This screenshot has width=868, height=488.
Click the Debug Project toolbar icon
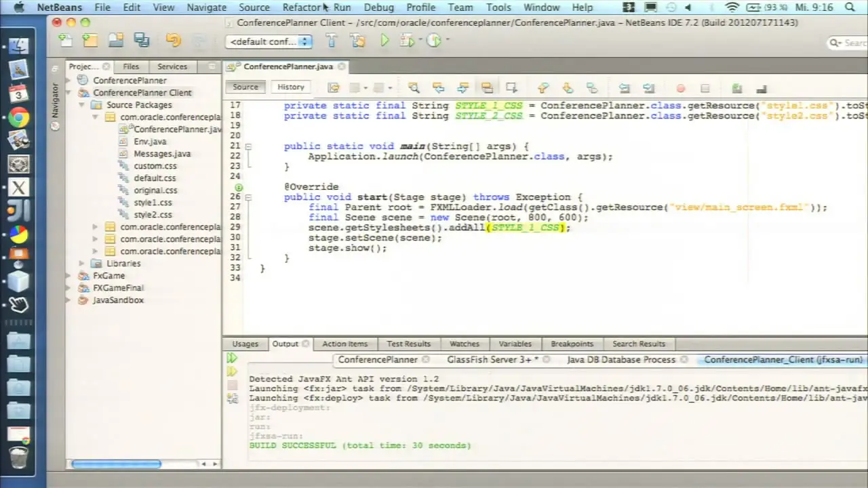407,41
